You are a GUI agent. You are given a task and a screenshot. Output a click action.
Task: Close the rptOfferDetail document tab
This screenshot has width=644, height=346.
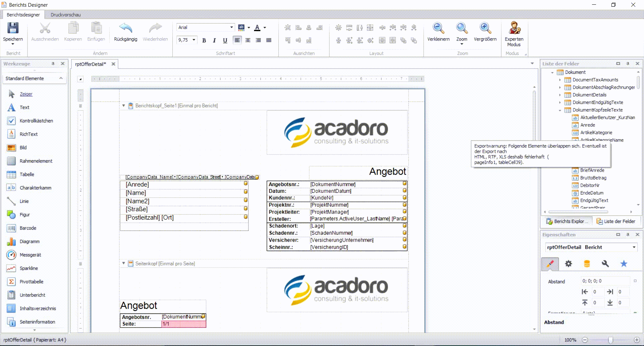tap(113, 64)
